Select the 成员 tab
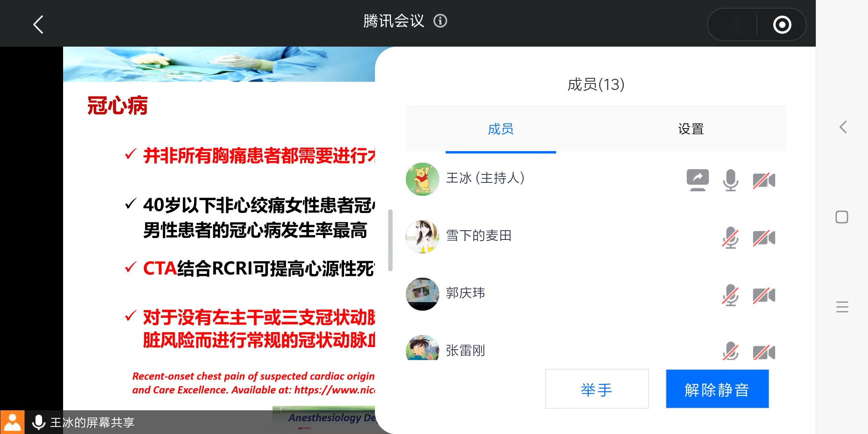Viewport: 868px width, 434px height. 501,129
